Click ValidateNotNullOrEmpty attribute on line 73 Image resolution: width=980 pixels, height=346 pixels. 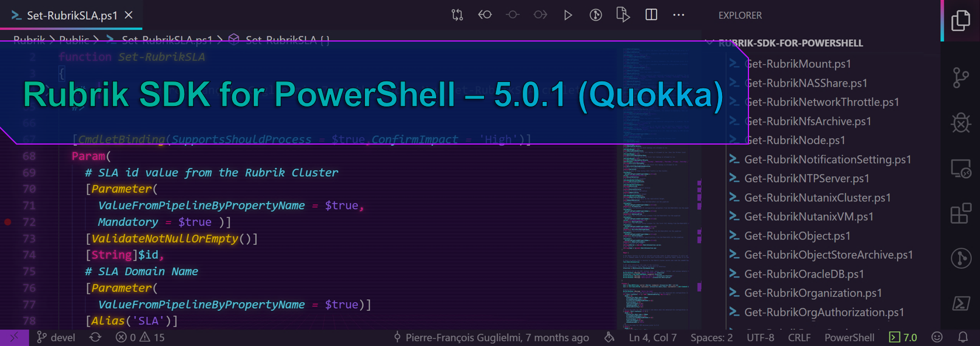click(x=165, y=238)
